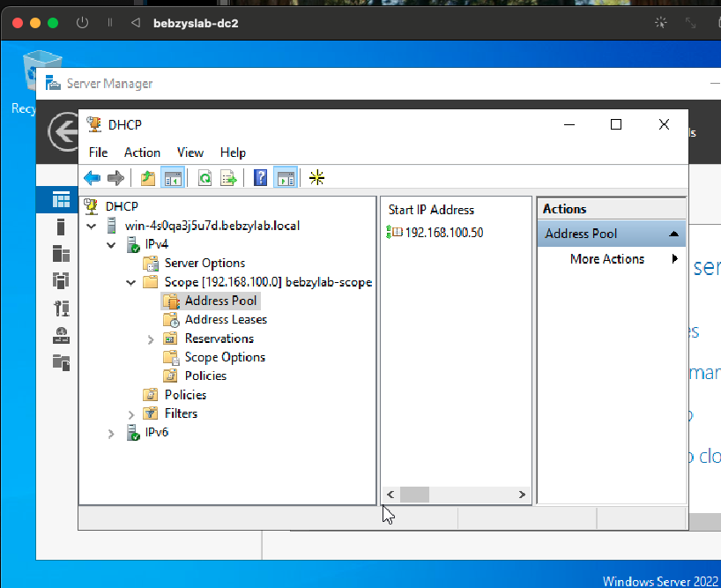Click the Refresh toolbar icon
The image size is (721, 588).
[204, 177]
